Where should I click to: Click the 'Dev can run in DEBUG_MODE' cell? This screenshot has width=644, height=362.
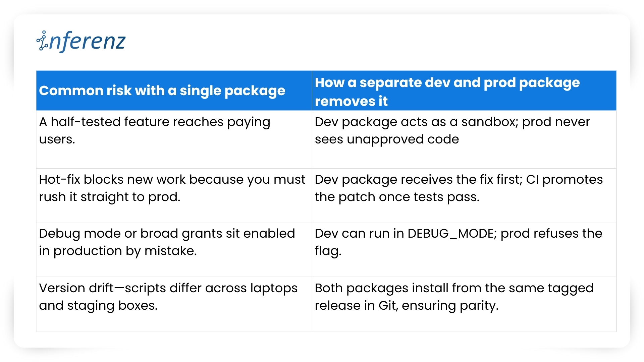(464, 249)
